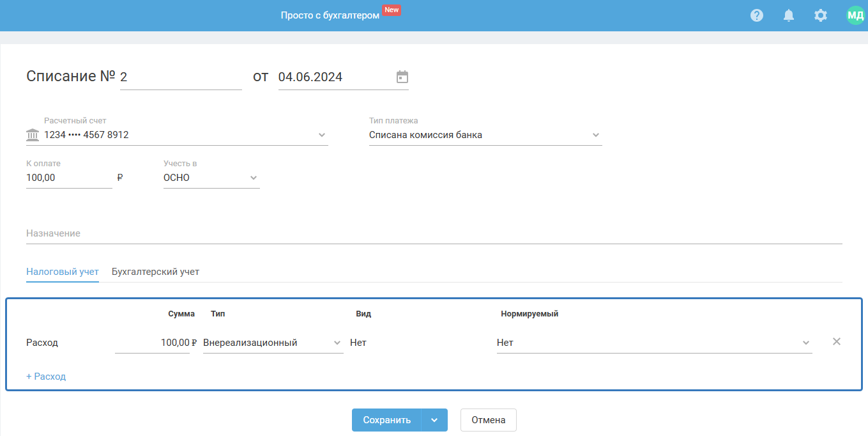The height and width of the screenshot is (436, 868).
Task: Open the Учесть в ОСНО dropdown
Action: click(211, 178)
